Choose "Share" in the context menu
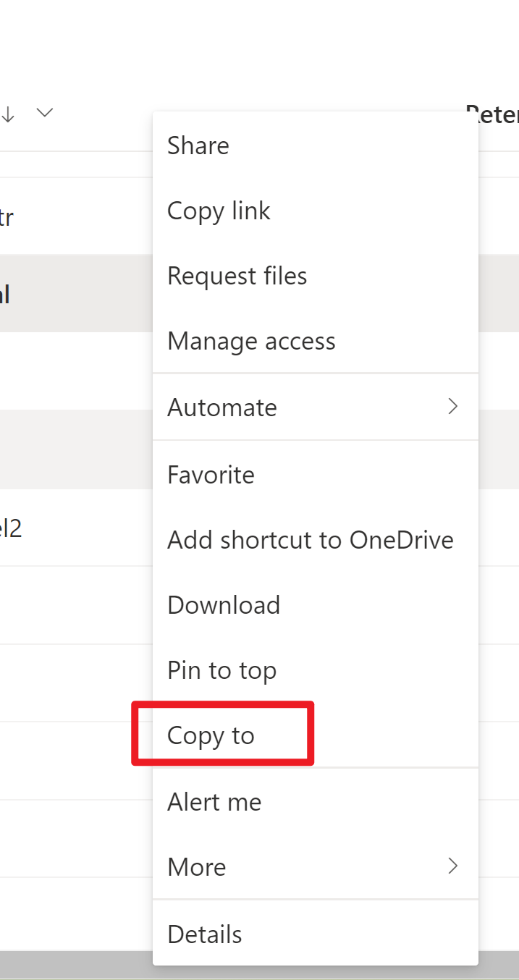 (x=198, y=145)
